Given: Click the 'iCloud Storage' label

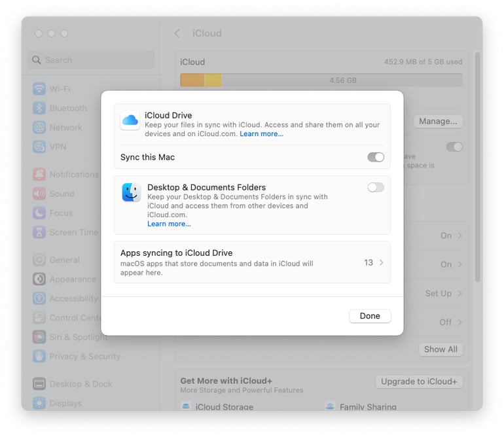Looking at the screenshot, I should point(225,407).
